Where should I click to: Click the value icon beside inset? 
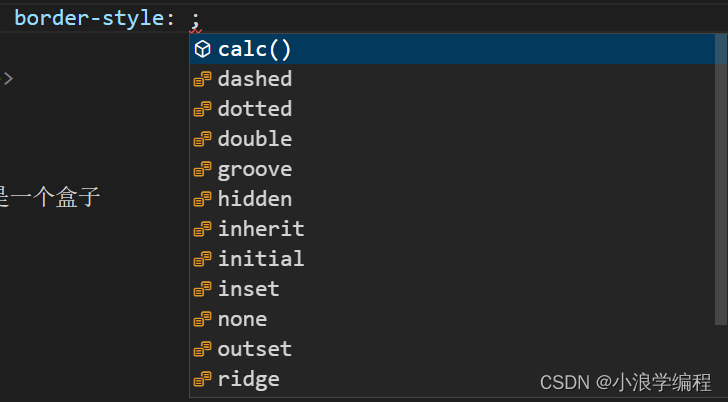click(x=202, y=289)
